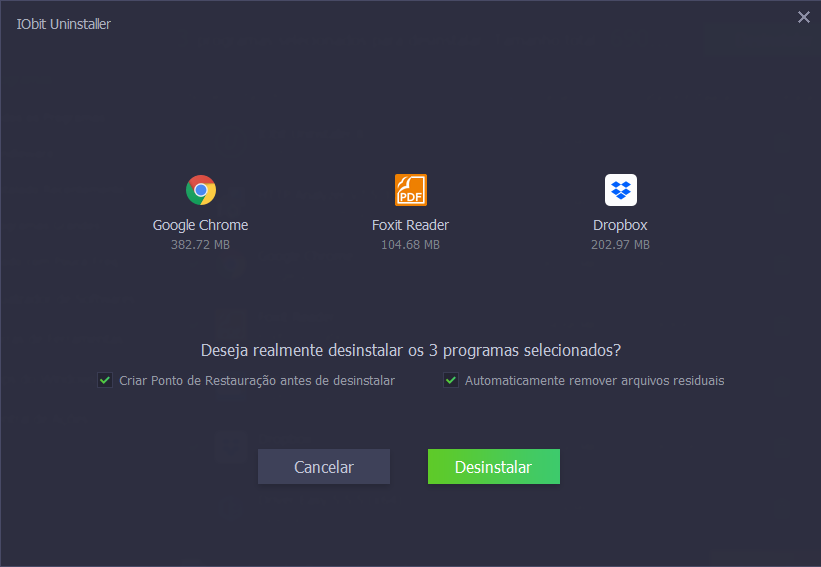
Task: Click the Cancelar button
Action: click(x=324, y=466)
